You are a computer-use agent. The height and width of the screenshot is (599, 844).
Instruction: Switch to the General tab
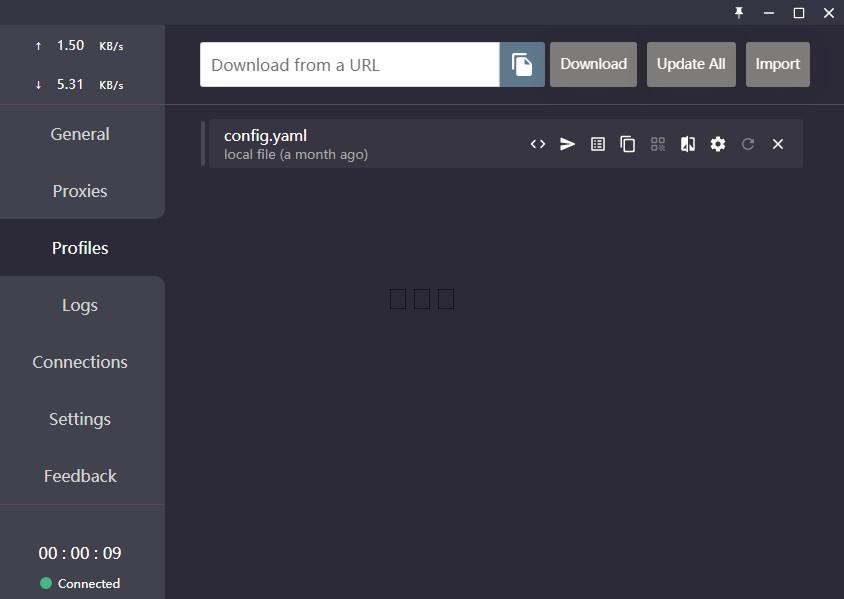(80, 134)
